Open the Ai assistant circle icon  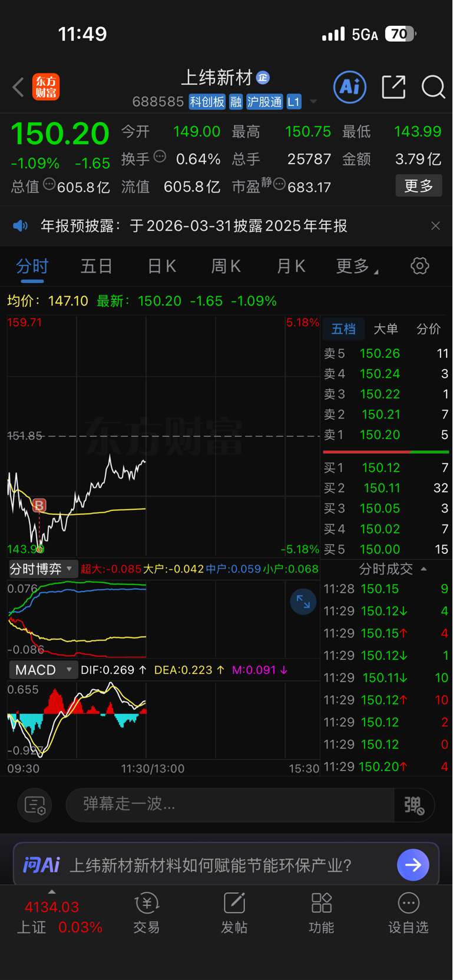(350, 87)
